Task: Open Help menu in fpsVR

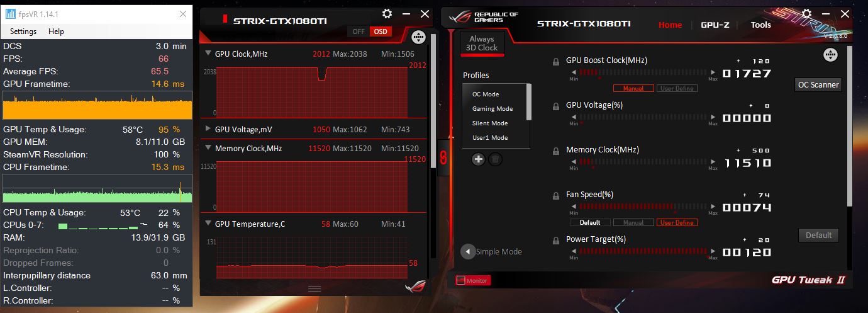Action: [56, 31]
